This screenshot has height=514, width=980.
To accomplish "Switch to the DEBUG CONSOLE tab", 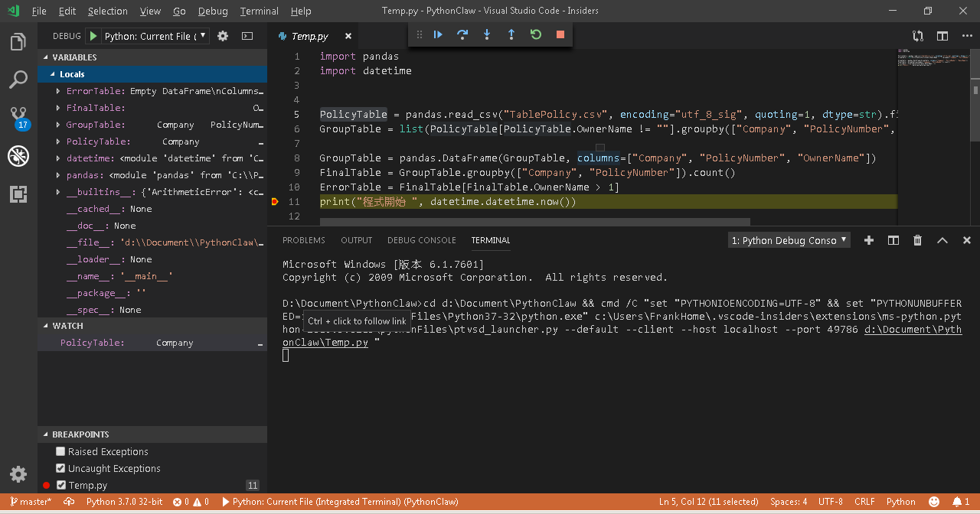I will point(421,239).
